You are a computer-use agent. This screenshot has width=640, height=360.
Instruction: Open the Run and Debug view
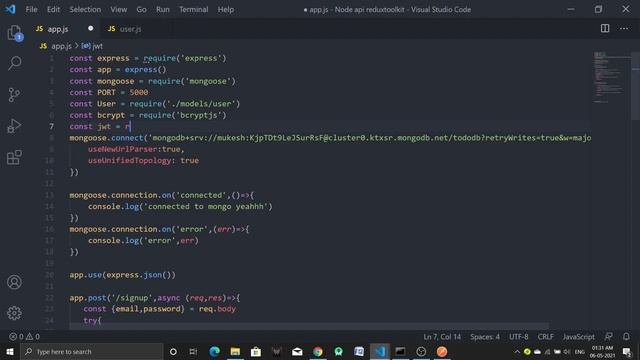pos(15,126)
